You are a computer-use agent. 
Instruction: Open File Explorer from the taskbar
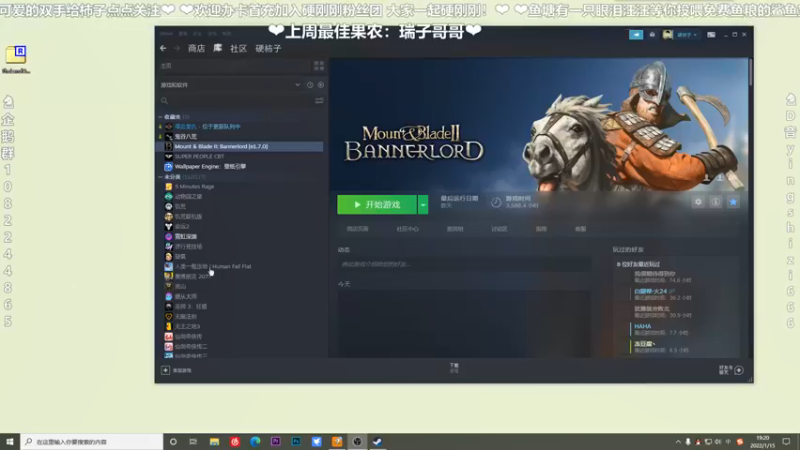point(214,441)
